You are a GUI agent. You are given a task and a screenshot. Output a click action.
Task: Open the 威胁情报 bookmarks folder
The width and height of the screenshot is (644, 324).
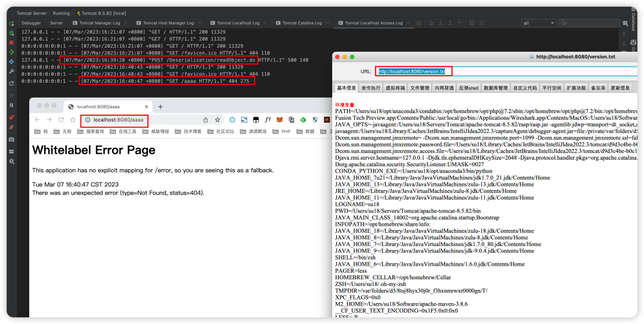156,132
